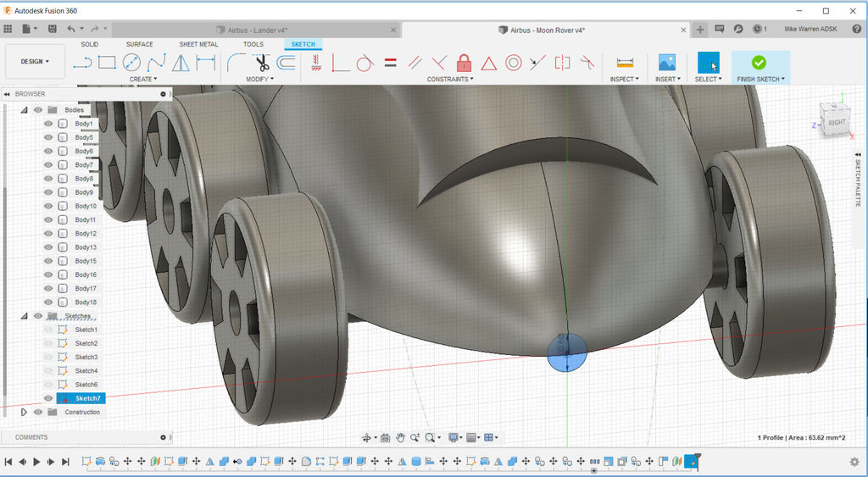Click FINISH SKETCH button
The image size is (868, 477).
click(x=760, y=68)
